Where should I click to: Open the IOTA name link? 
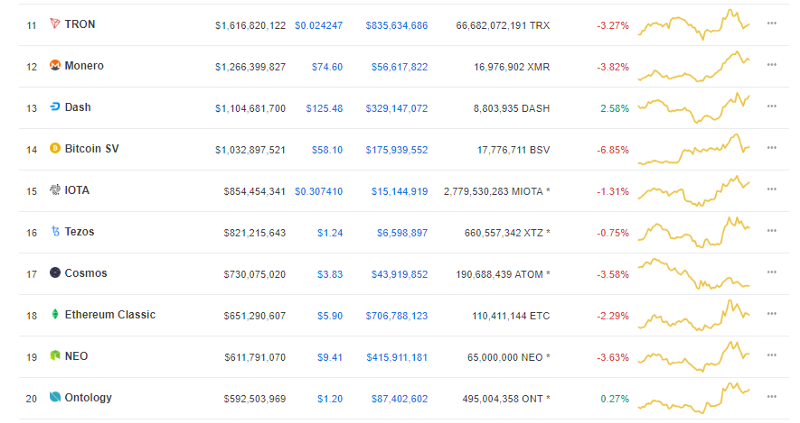pyautogui.click(x=77, y=190)
